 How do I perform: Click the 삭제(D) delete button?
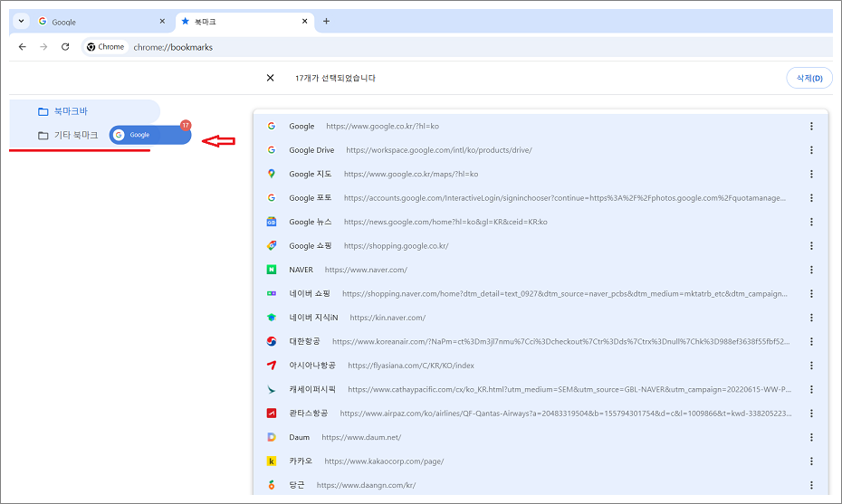(809, 78)
